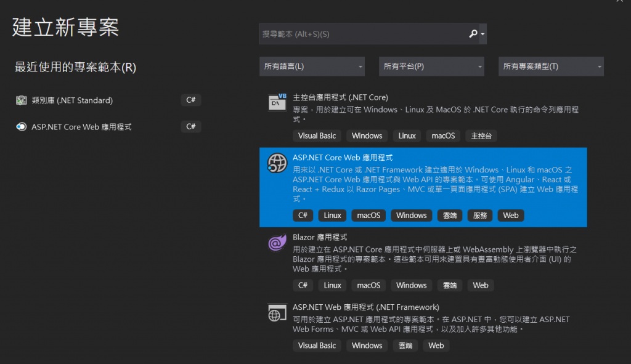Click 雲端 tag in selected ASP.NET Core template
The width and height of the screenshot is (631, 364).
[x=450, y=216]
